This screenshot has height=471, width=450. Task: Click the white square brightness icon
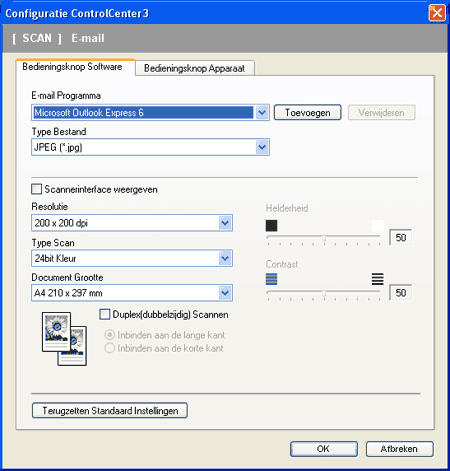(x=377, y=226)
